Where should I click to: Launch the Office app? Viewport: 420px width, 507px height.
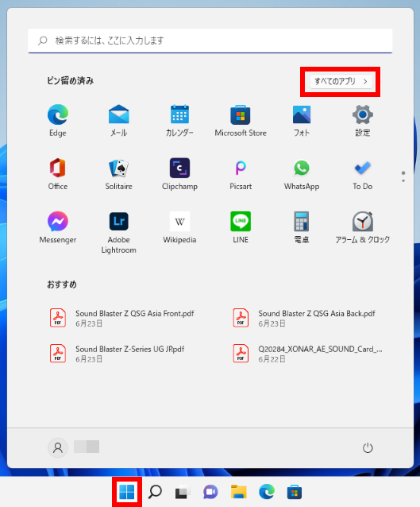[x=58, y=174]
